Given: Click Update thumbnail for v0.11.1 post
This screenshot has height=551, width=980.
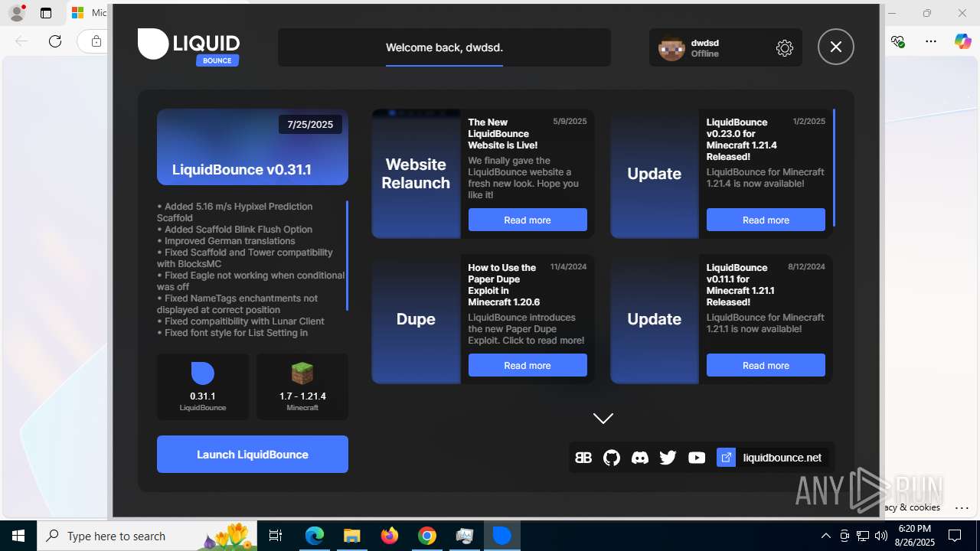Looking at the screenshot, I should coord(655,319).
